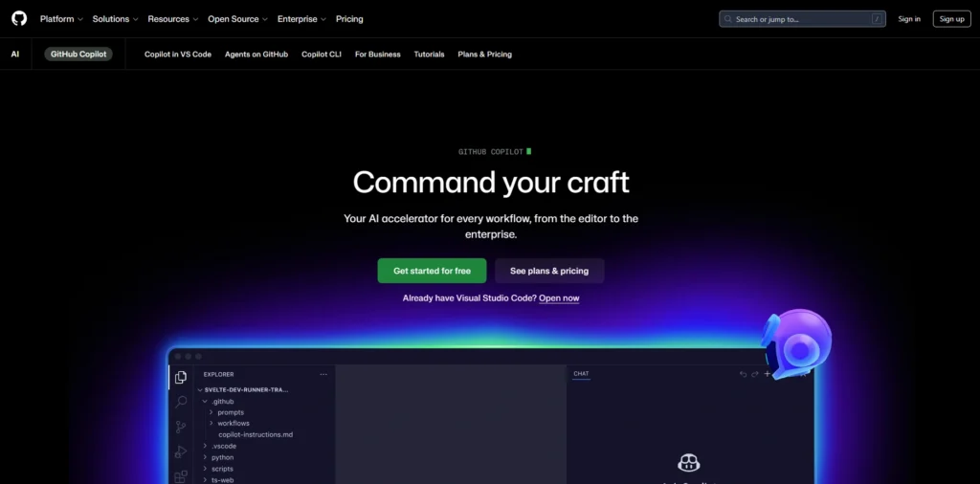The height and width of the screenshot is (484, 980).
Task: Click the GITHUB COPILOT eyebrow label
Action: click(491, 152)
